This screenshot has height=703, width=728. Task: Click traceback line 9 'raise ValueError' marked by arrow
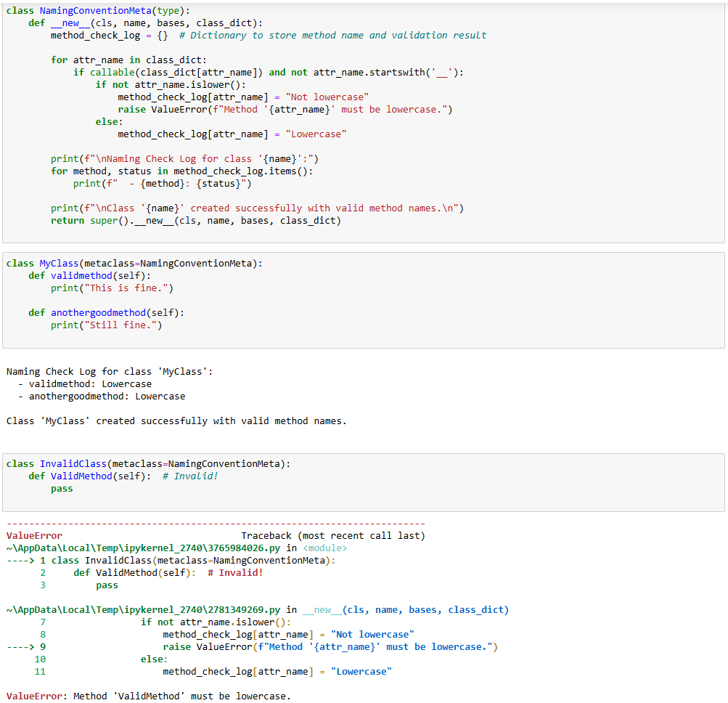coord(330,647)
